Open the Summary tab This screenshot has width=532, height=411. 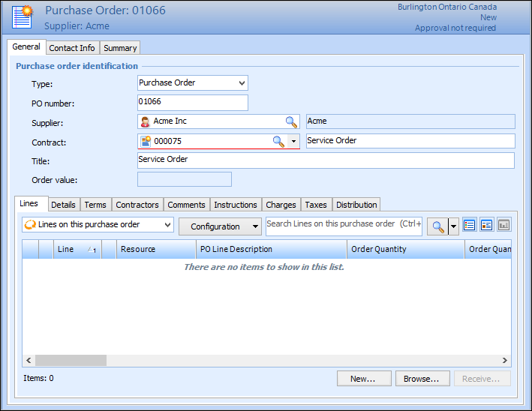point(120,48)
